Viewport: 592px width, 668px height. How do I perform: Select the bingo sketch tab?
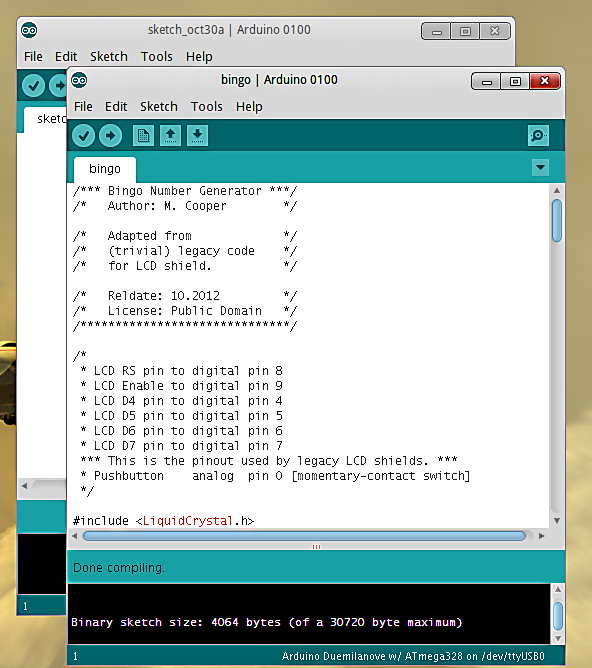[105, 169]
